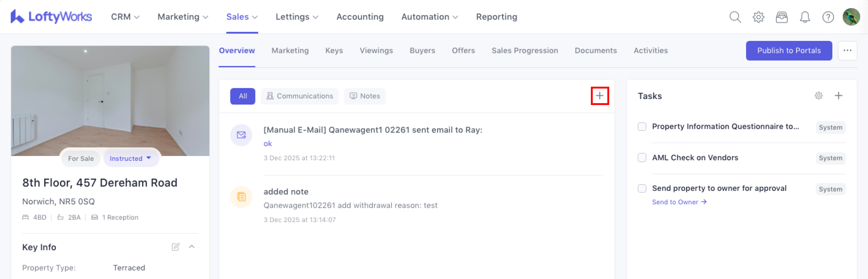Open the Viewings tab
868x279 pixels.
[x=376, y=51]
